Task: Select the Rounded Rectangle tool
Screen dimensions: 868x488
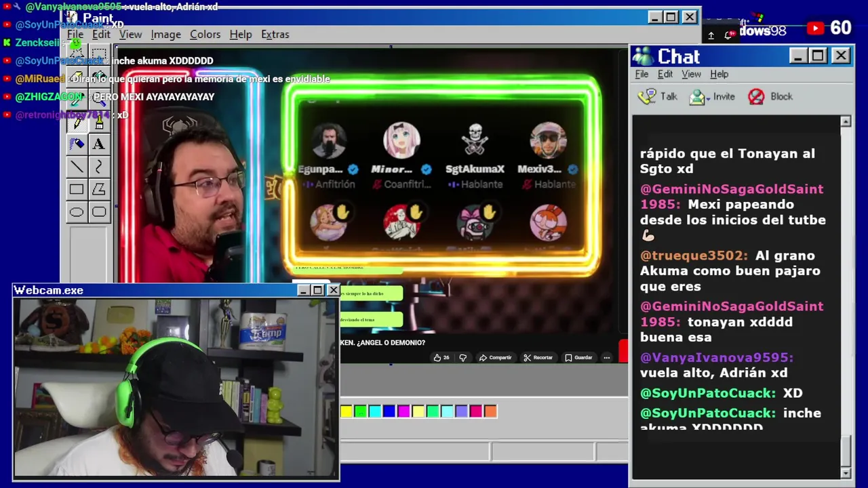Action: tap(99, 212)
